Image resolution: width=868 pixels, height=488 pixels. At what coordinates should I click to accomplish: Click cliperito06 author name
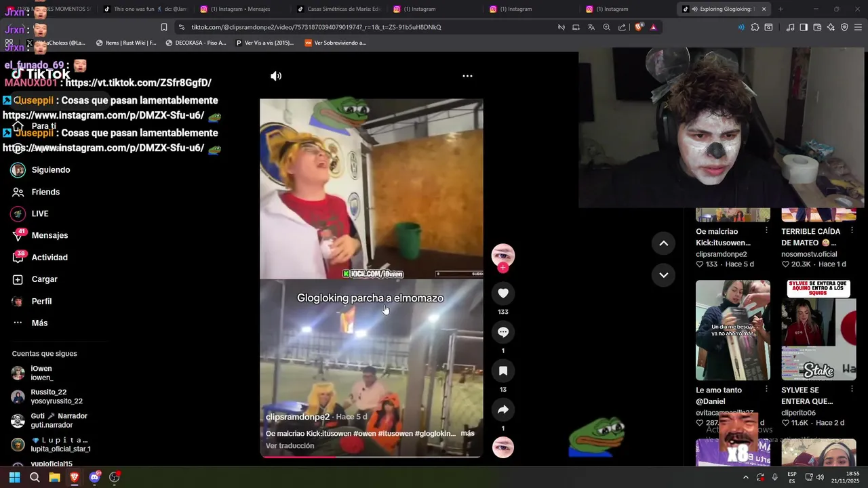pyautogui.click(x=798, y=413)
